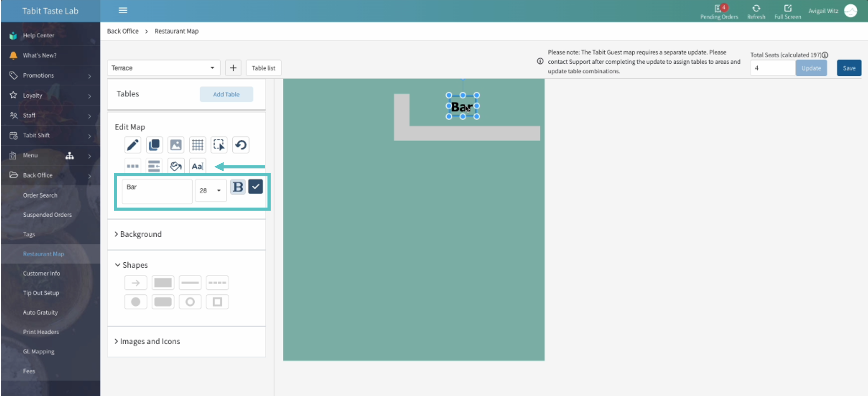The height and width of the screenshot is (397, 868).
Task: Toggle the grid display icon
Action: [198, 145]
